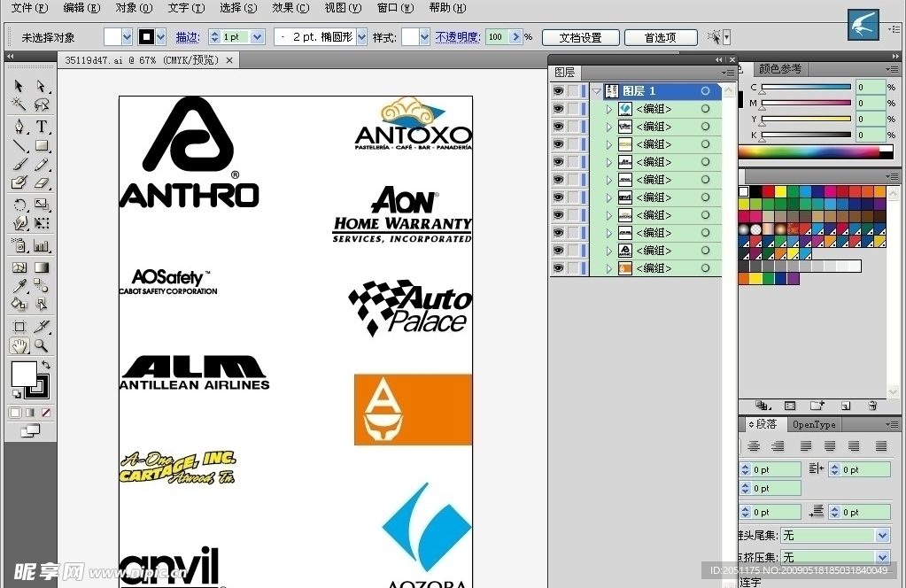The height and width of the screenshot is (588, 906).
Task: Click the delete swatch trash icon
Action: (x=872, y=406)
